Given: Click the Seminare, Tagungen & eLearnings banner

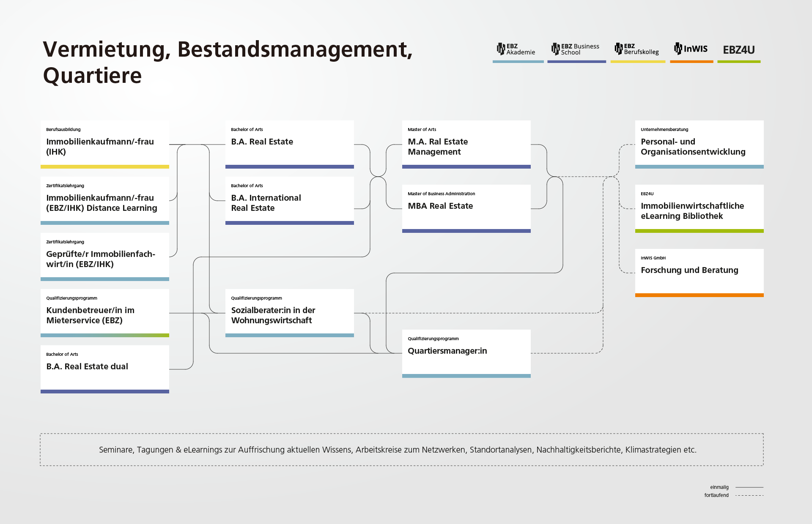Looking at the screenshot, I should point(402,450).
